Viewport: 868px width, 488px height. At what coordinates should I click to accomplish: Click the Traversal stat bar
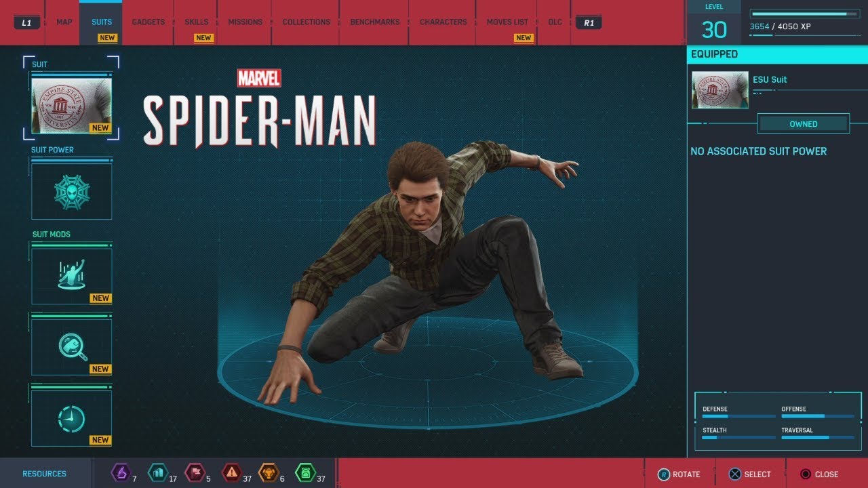(x=818, y=437)
